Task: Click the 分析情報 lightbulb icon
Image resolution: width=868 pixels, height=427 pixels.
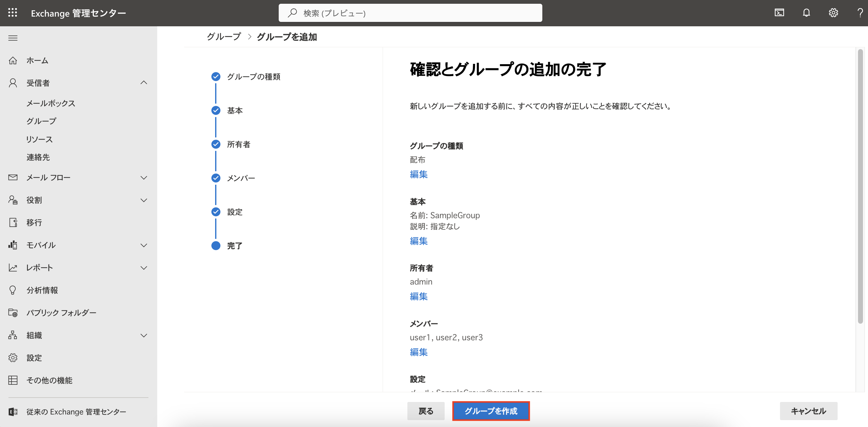Action: coord(13,290)
